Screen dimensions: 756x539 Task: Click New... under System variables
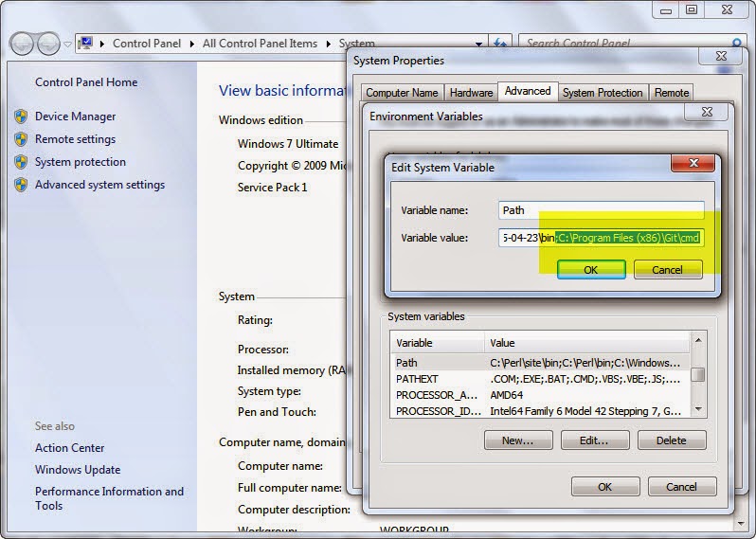518,440
